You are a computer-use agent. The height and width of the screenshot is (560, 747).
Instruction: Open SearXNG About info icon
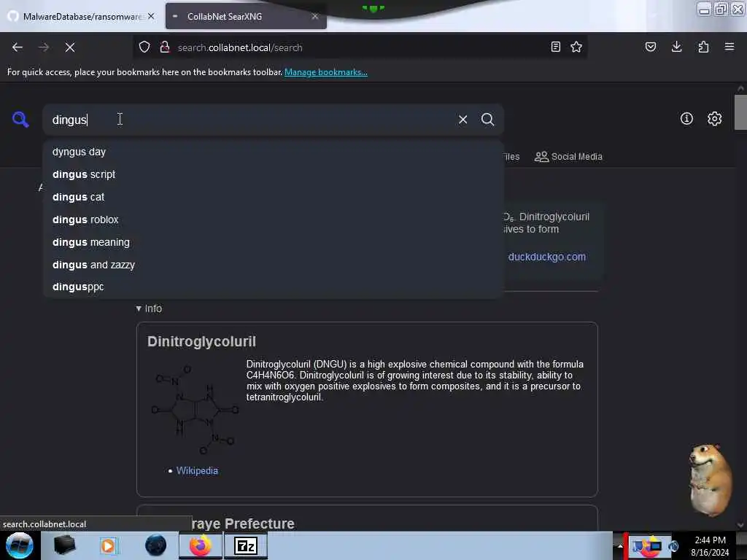point(686,119)
